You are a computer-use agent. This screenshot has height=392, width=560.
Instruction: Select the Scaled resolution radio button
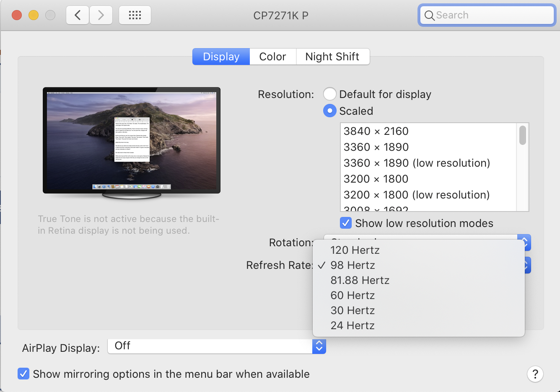click(x=330, y=111)
